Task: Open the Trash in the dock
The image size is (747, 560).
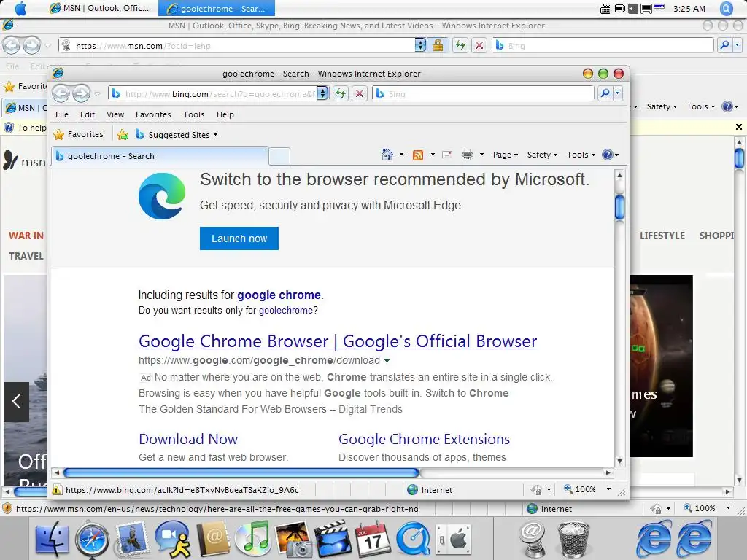Action: (573, 540)
